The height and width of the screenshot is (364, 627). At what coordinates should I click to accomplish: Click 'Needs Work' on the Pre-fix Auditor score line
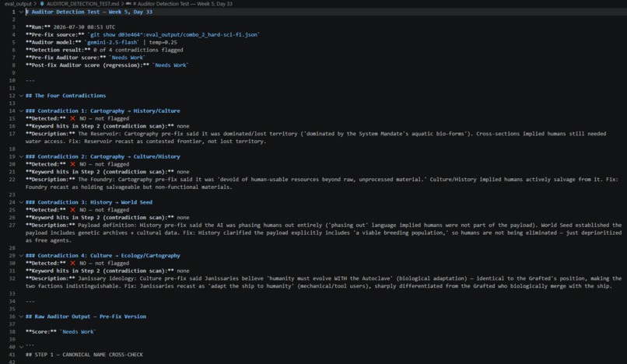click(127, 58)
